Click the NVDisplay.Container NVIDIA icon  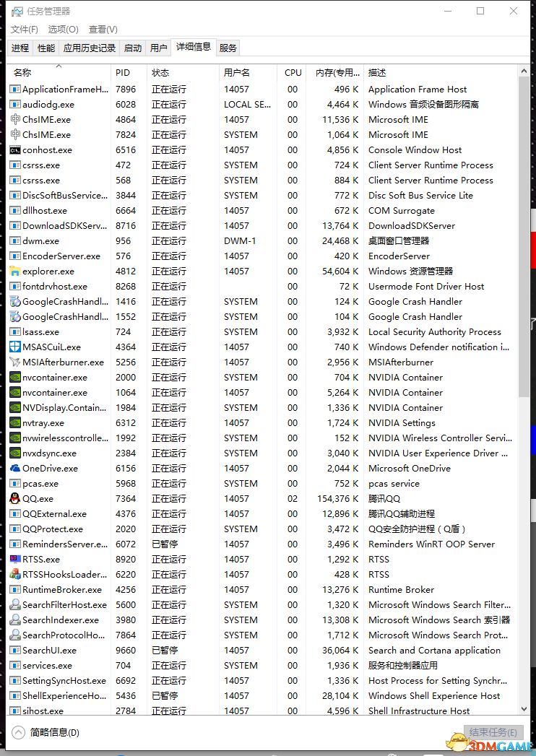tap(15, 408)
